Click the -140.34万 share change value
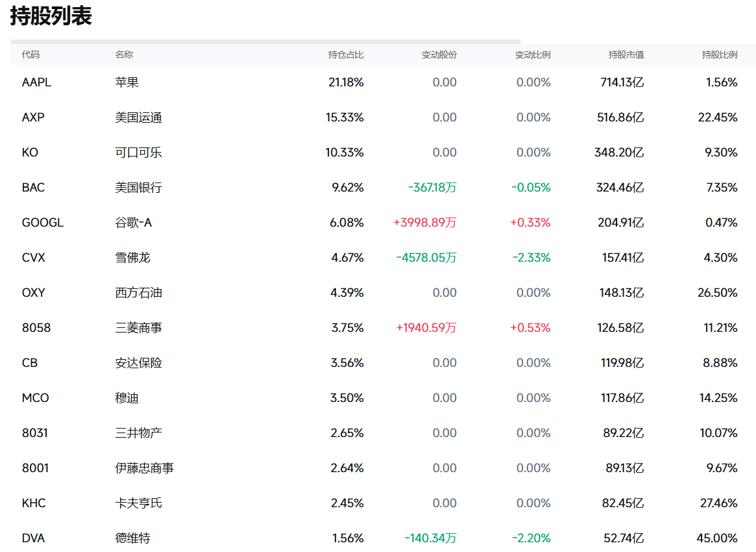The width and height of the screenshot is (756, 552). (430, 538)
